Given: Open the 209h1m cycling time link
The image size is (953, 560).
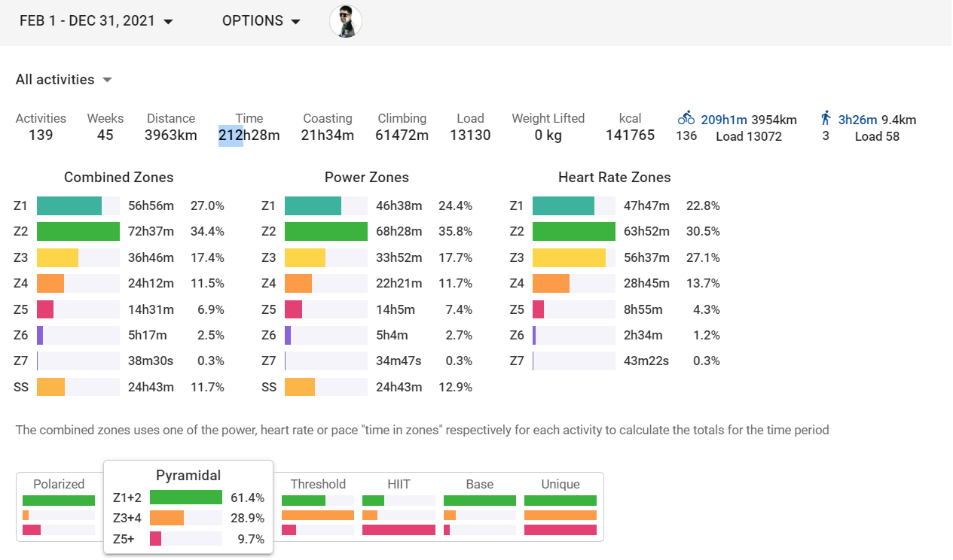Looking at the screenshot, I should 723,120.
